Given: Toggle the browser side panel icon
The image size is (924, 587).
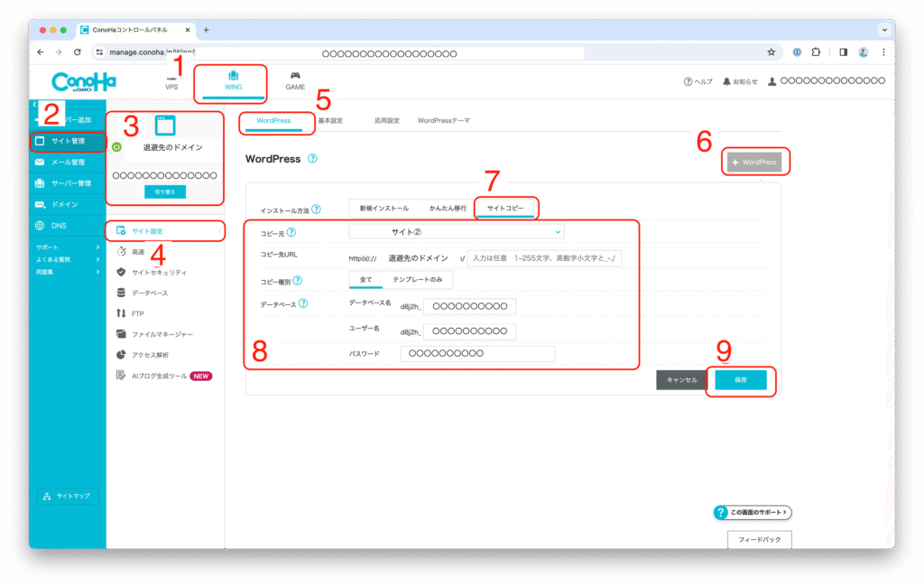Looking at the screenshot, I should 844,51.
